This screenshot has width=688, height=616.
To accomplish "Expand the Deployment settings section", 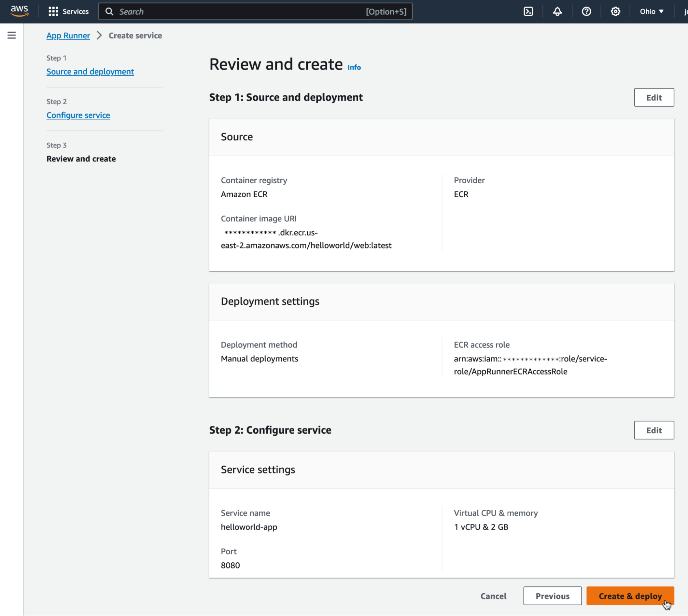I will 270,301.
